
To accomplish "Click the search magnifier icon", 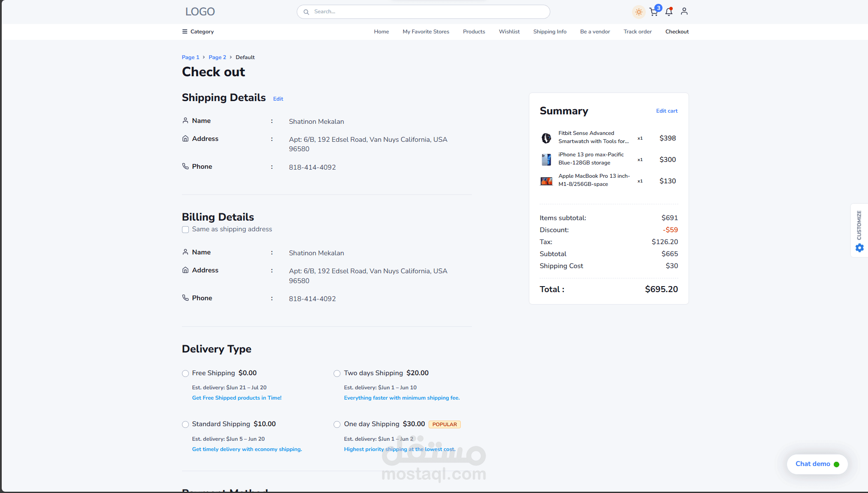I will 306,12.
